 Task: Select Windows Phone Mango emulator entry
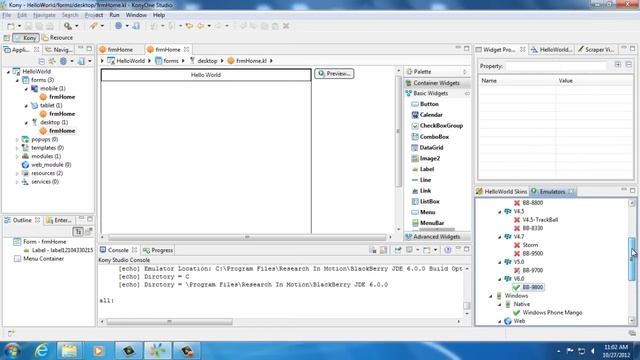(548, 313)
